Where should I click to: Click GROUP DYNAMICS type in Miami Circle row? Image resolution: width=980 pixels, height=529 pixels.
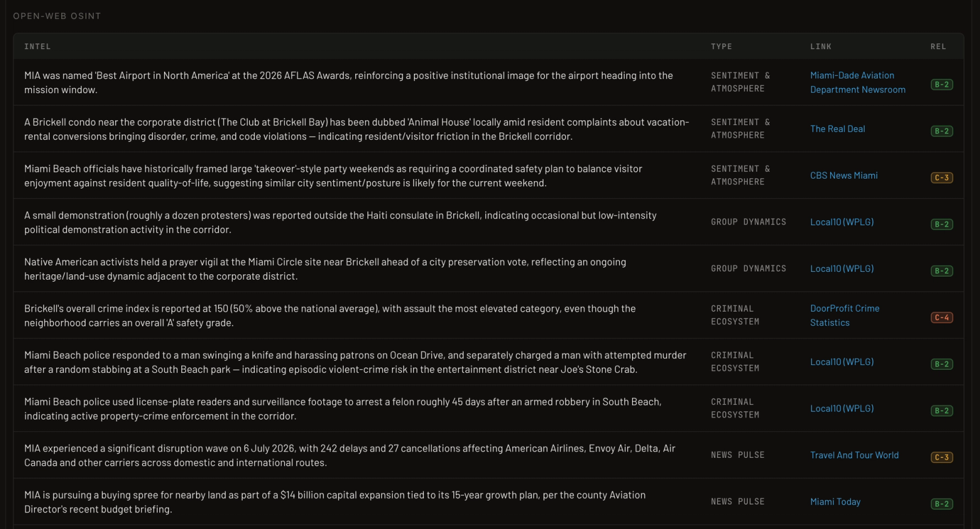click(x=748, y=268)
